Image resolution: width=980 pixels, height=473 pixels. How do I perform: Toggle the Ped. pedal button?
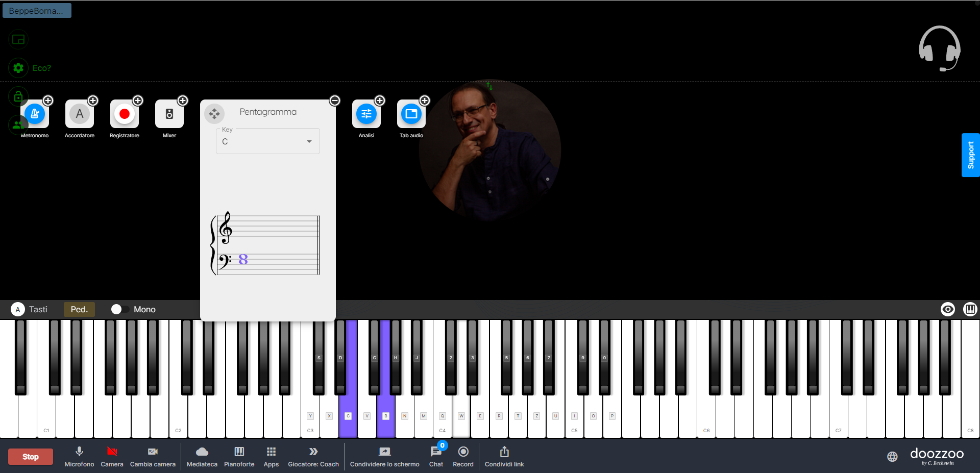[79, 309]
